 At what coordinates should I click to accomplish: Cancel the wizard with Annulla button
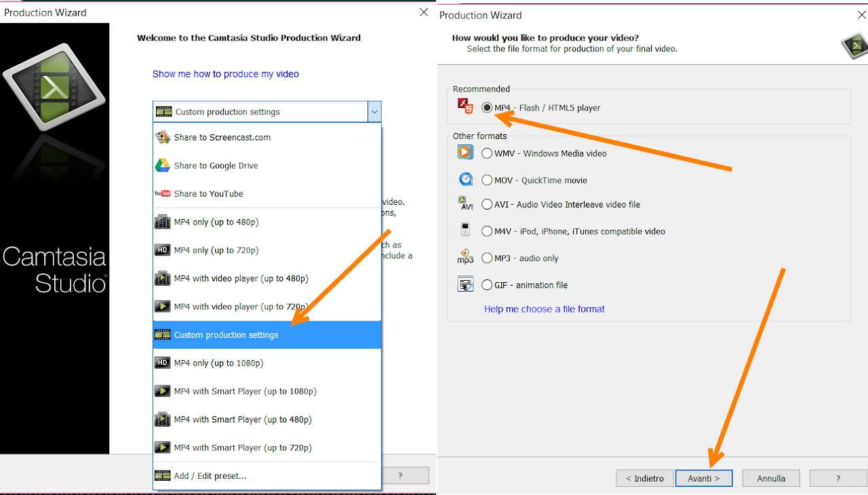coord(771,478)
